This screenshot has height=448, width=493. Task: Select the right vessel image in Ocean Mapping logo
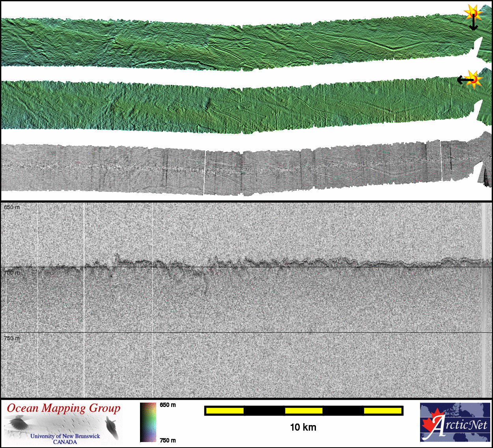tap(112, 428)
